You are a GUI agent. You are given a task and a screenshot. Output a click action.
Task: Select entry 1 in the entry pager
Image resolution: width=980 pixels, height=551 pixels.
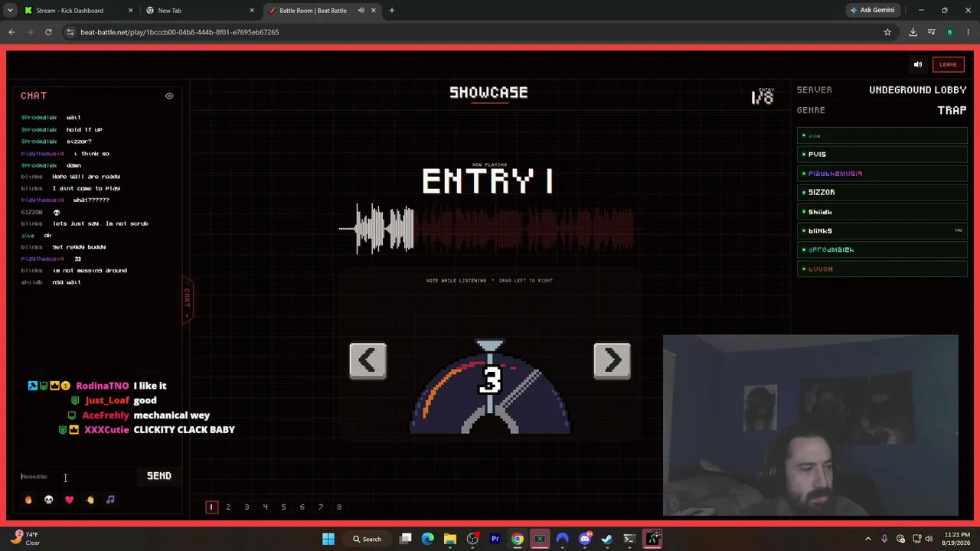211,507
